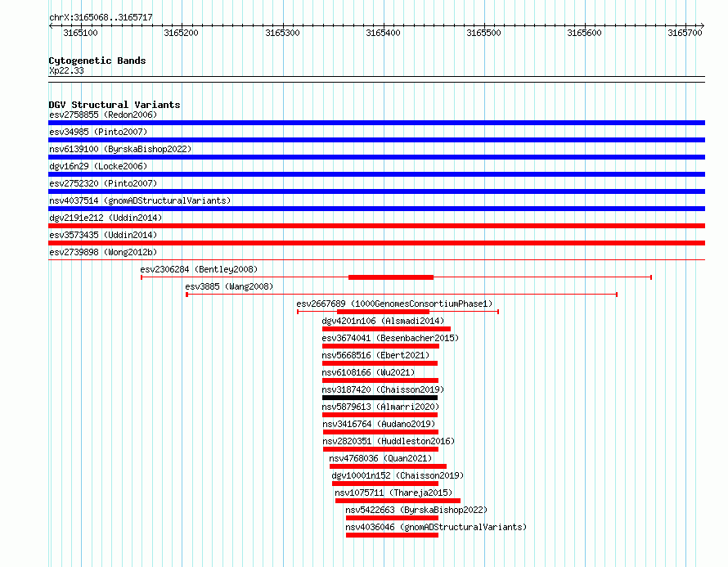Viewport: 728px width, 567px height.
Task: Click the esv34985 (Pinto2007) variant label
Action: tap(98, 132)
